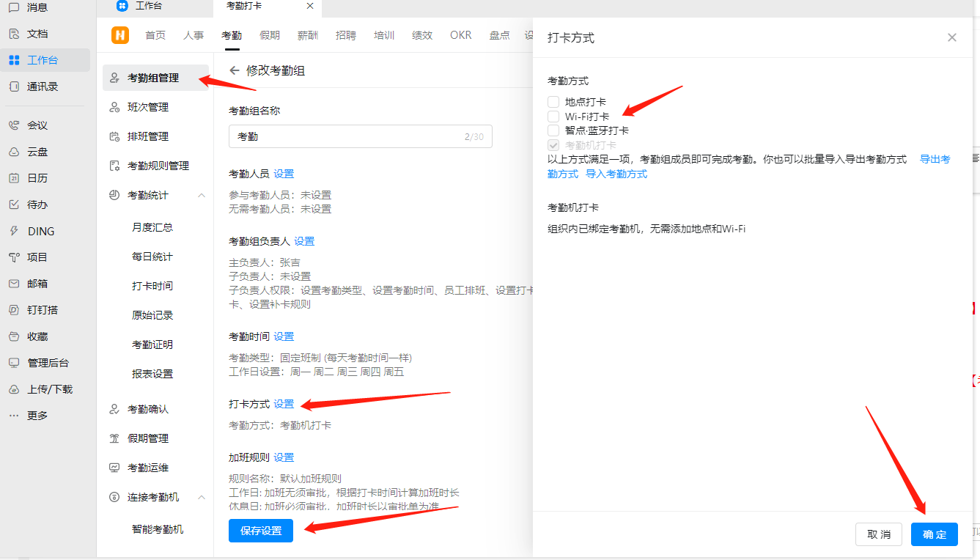Open the 更多 more menu
Viewport: 980px width, 560px height.
pyautogui.click(x=14, y=416)
